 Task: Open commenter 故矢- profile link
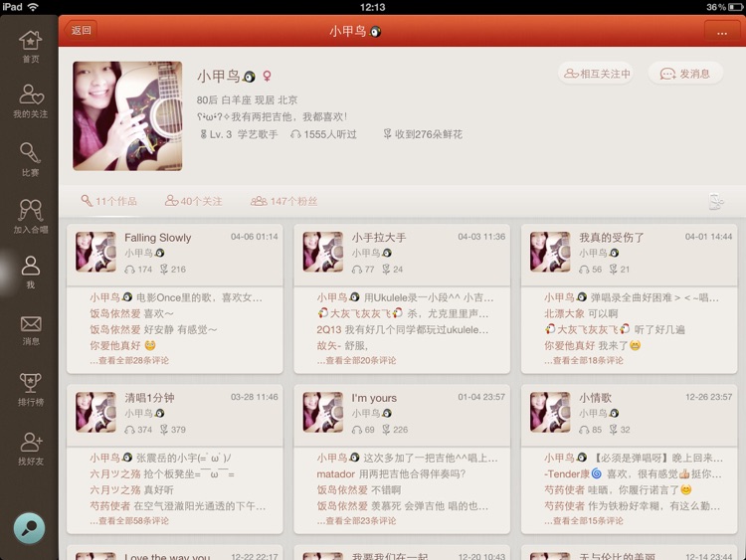click(329, 346)
